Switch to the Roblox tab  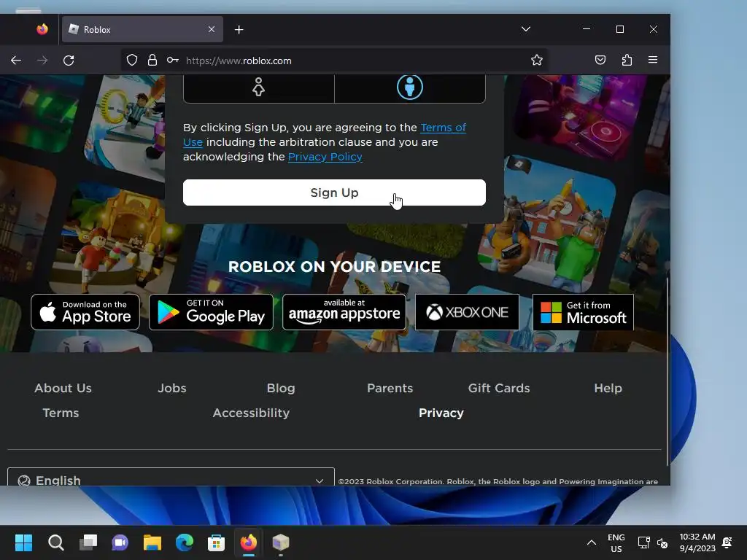[142, 29]
